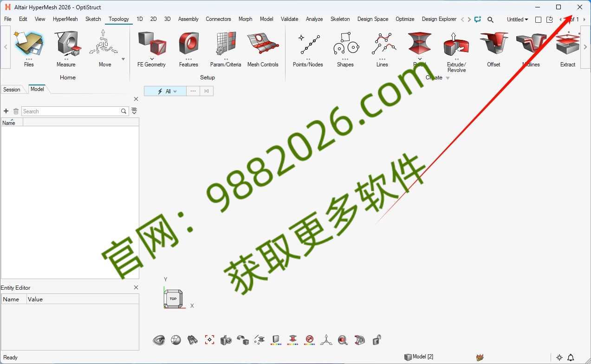Viewport: 591px width, 364px height.
Task: Switch to the Sketch ribbon tab
Action: pos(93,19)
